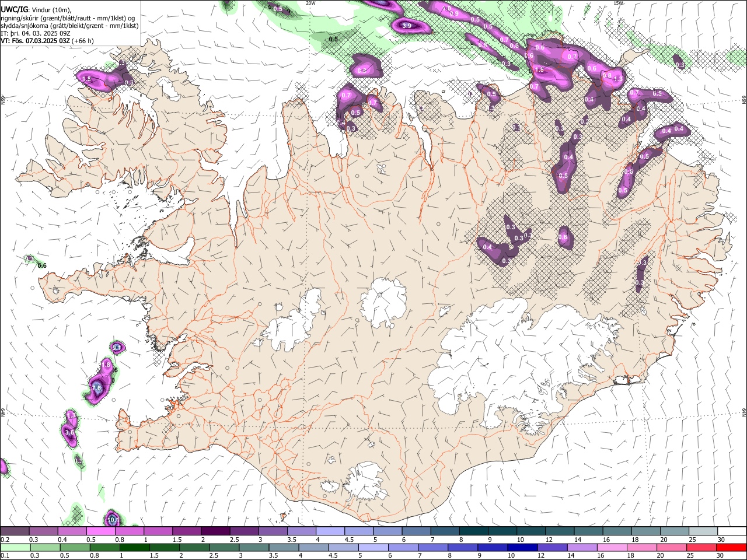
Task: Click the 'IT: þri. 04. 03. 2025 09Z' line
Action: coord(36,33)
